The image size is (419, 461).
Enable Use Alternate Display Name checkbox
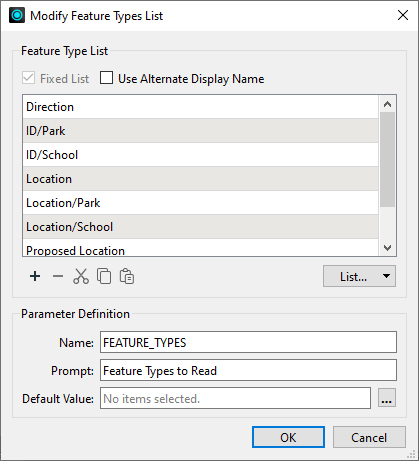point(106,78)
